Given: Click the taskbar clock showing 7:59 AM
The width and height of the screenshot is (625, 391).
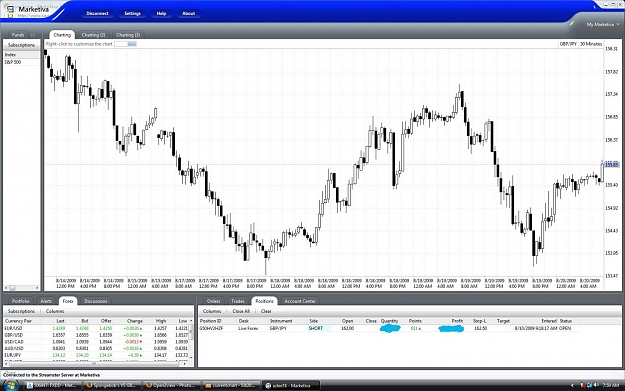Looking at the screenshot, I should pos(611,385).
